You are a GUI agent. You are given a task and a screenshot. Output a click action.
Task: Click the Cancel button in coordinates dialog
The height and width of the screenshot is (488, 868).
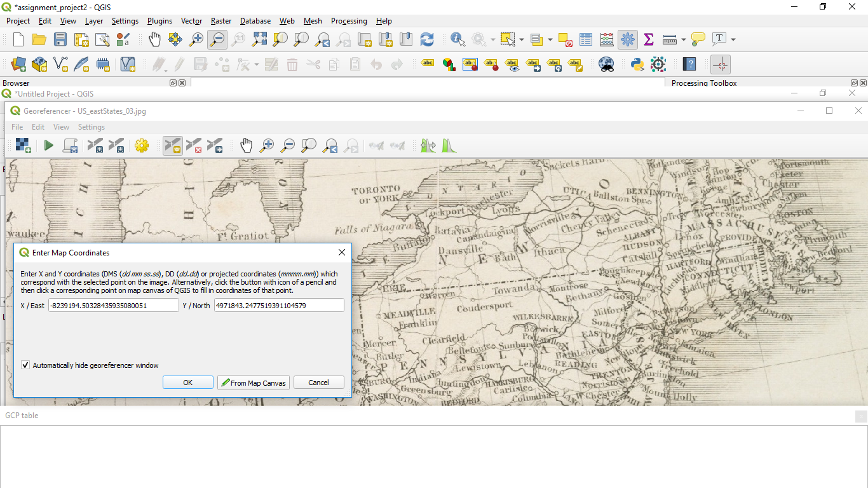point(319,383)
